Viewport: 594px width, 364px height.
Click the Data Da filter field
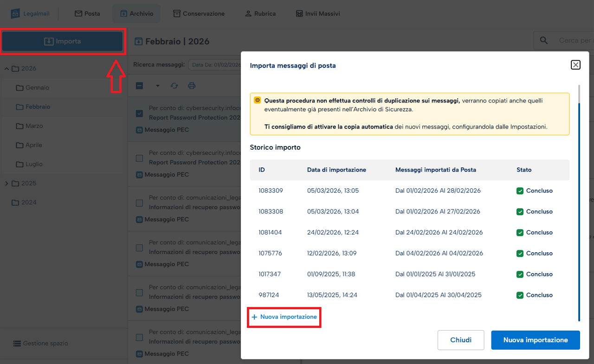[x=215, y=65]
